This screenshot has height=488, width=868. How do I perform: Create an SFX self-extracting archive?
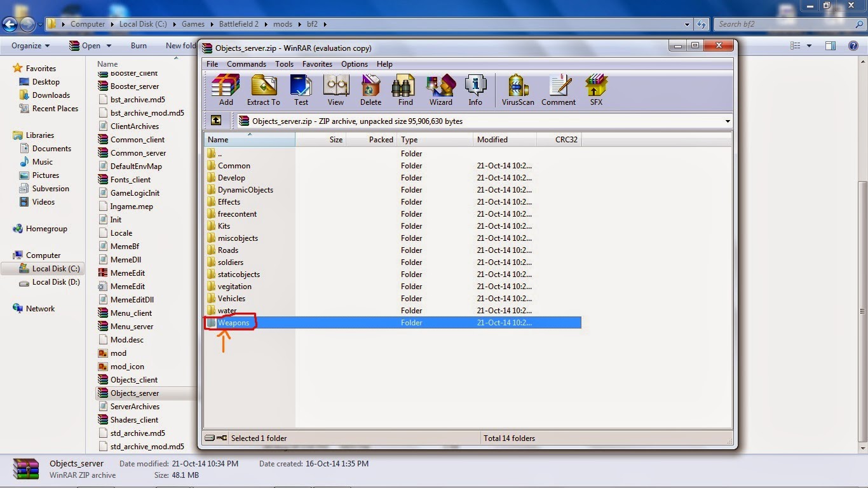[596, 90]
